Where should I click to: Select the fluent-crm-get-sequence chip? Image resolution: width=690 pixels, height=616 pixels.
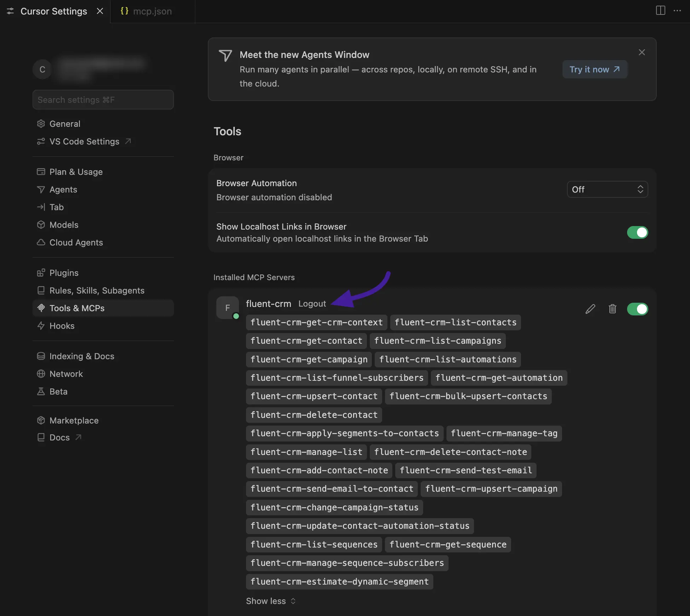(448, 544)
